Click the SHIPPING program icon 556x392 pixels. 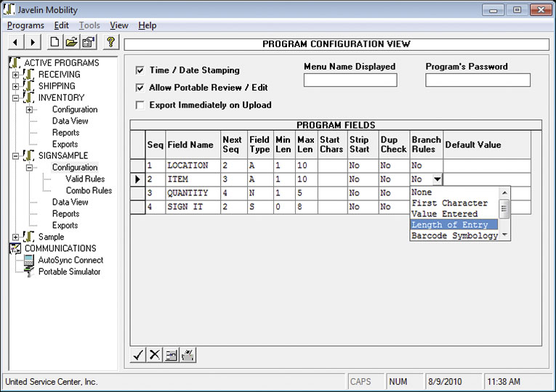(28, 86)
